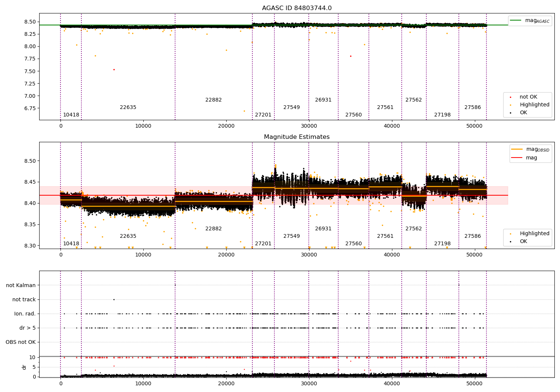Click obsid label 27560 in the top plot
Screen dimensions: 560x392
click(x=354, y=115)
